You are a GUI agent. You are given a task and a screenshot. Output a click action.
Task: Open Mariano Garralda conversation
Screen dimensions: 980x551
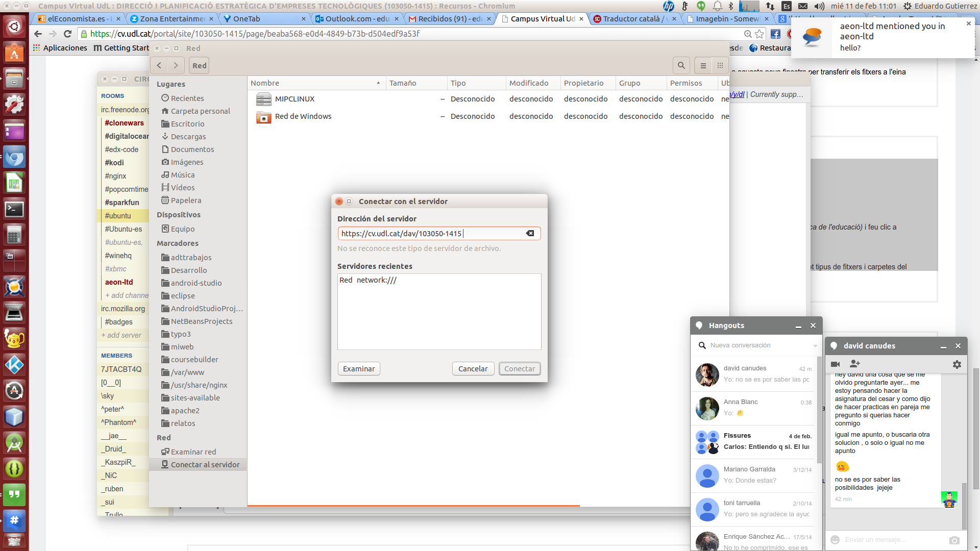(x=753, y=475)
